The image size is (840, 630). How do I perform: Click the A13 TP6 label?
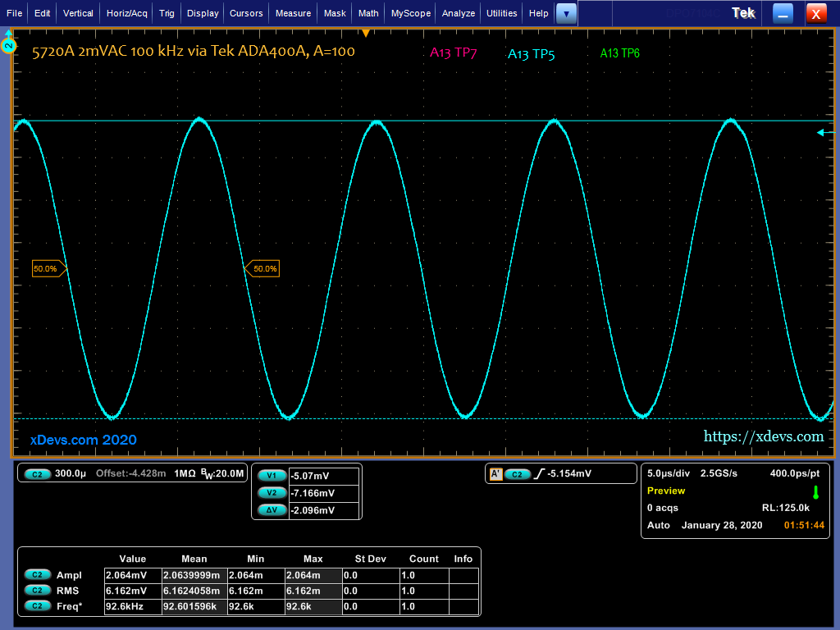point(620,53)
